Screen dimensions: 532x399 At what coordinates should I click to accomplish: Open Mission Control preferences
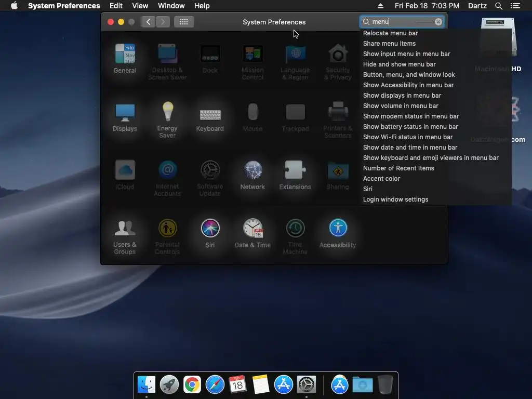click(x=252, y=62)
